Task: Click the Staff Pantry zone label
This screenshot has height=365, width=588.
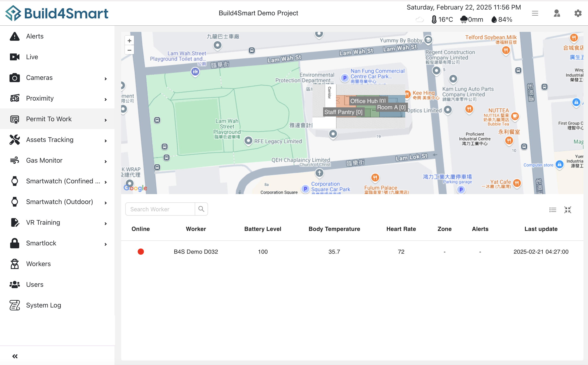Action: 343,112
